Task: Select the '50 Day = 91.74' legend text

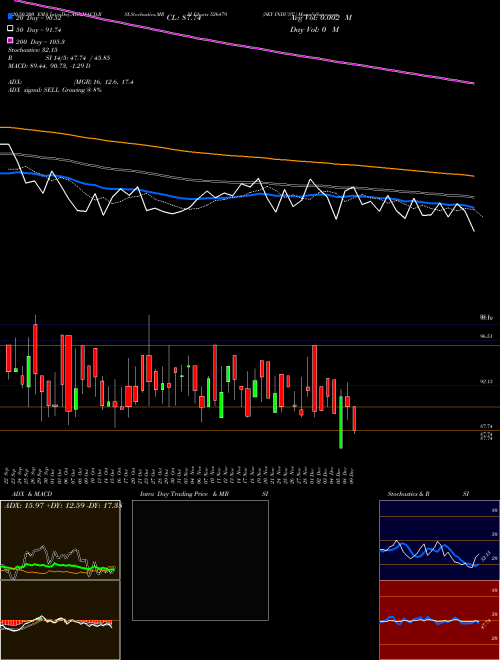Action: [x=38, y=29]
